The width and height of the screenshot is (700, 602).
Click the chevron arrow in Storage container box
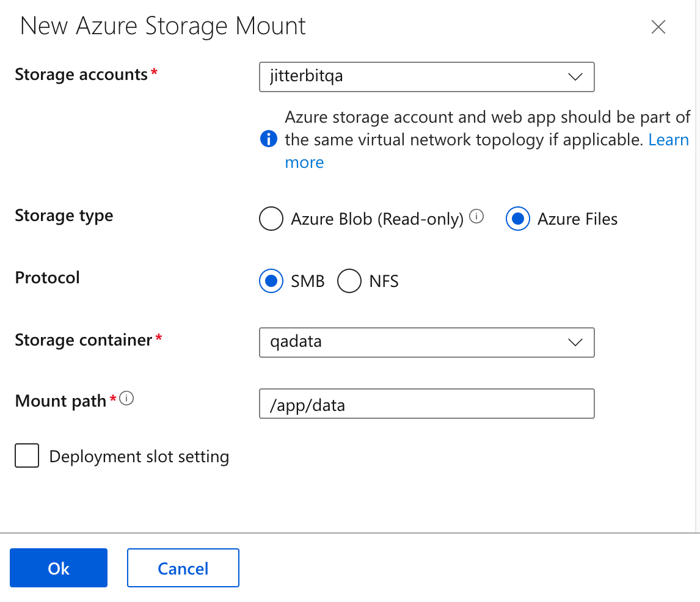575,342
